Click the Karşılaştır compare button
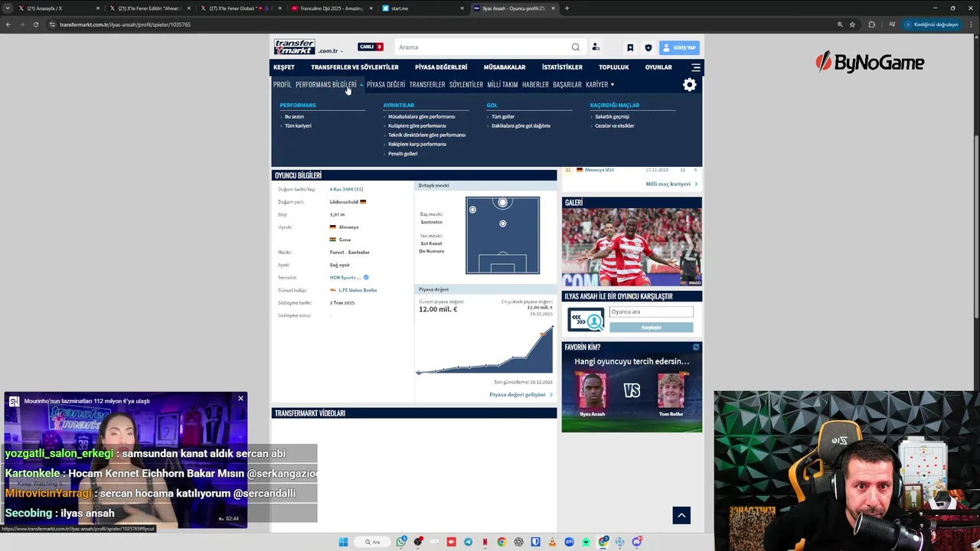This screenshot has height=551, width=980. 651,328
